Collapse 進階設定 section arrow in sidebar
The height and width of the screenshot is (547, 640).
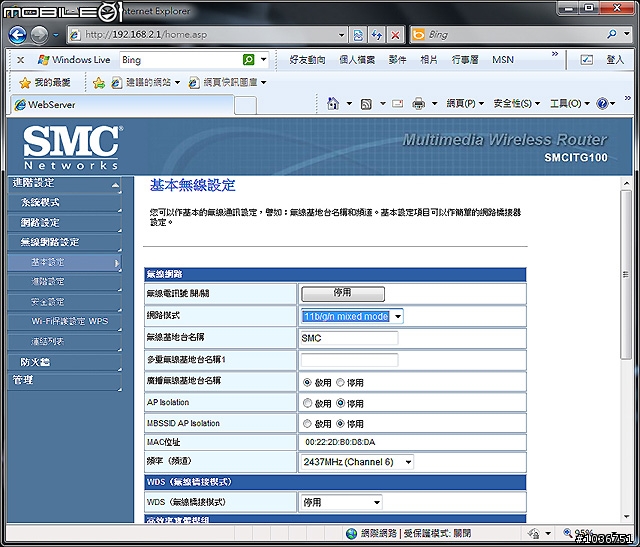[x=116, y=185]
